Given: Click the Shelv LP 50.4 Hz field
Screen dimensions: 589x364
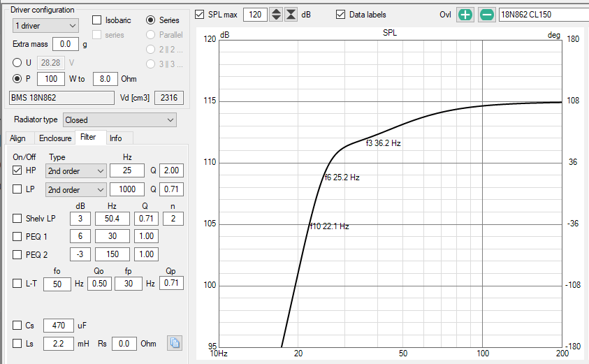Looking at the screenshot, I should tap(112, 219).
